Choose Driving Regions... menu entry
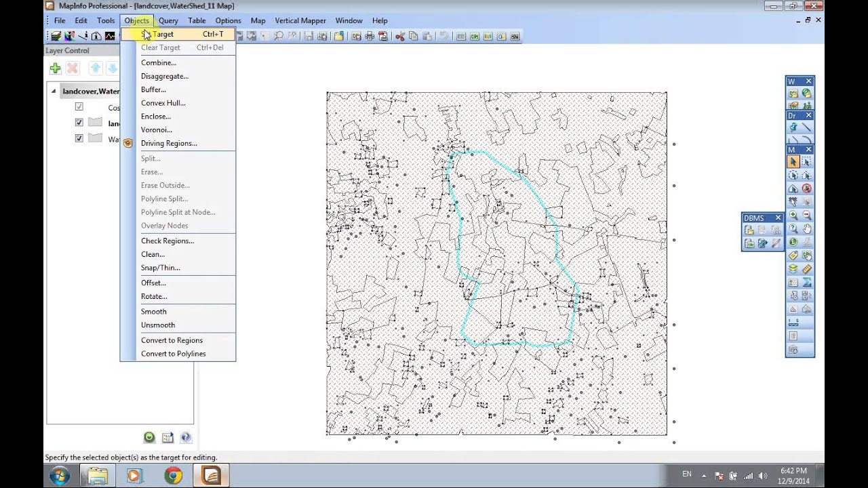868x488 pixels. [178, 143]
